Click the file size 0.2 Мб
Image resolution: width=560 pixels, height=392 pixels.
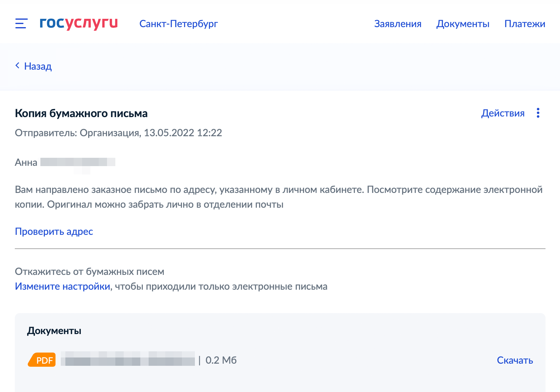(221, 360)
